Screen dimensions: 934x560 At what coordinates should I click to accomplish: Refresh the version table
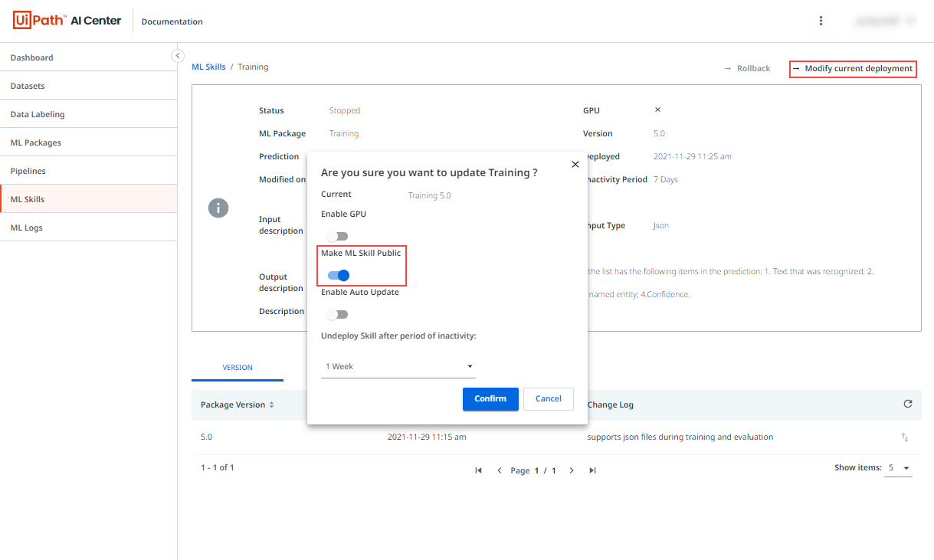point(908,404)
